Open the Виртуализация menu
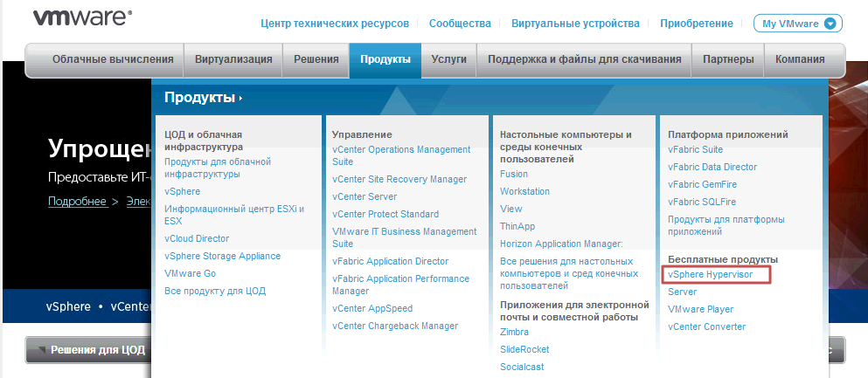The height and width of the screenshot is (378, 868). (x=233, y=59)
